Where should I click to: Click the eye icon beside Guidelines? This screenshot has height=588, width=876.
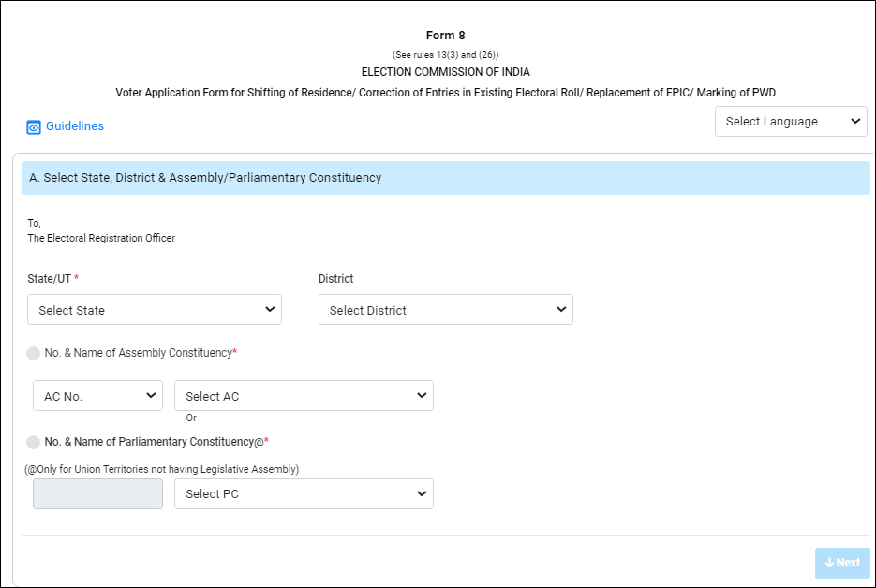(34, 127)
